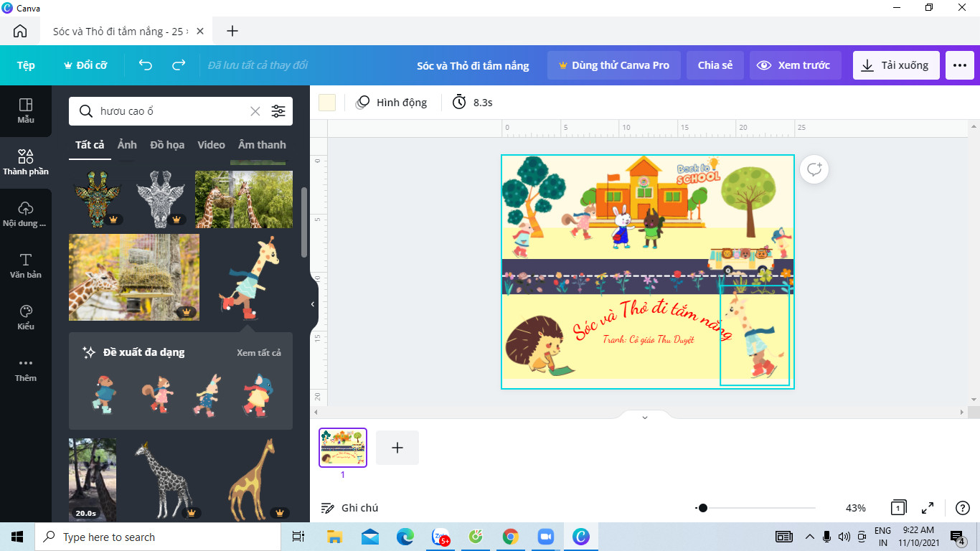The image size is (980, 551).
Task: Click the Chia sẻ share button
Action: [x=715, y=65]
